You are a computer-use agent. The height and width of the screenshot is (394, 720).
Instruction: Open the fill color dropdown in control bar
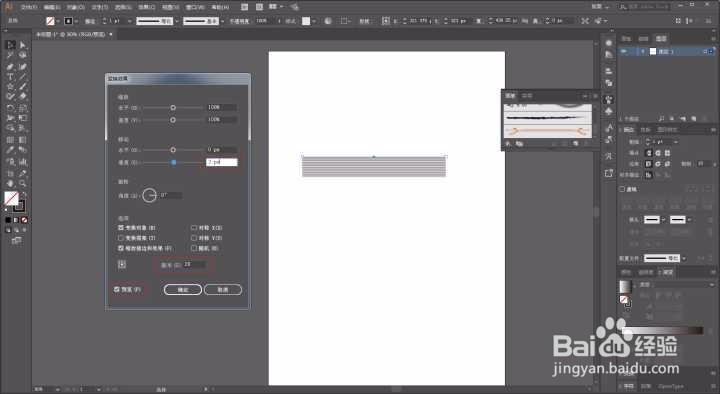point(58,21)
